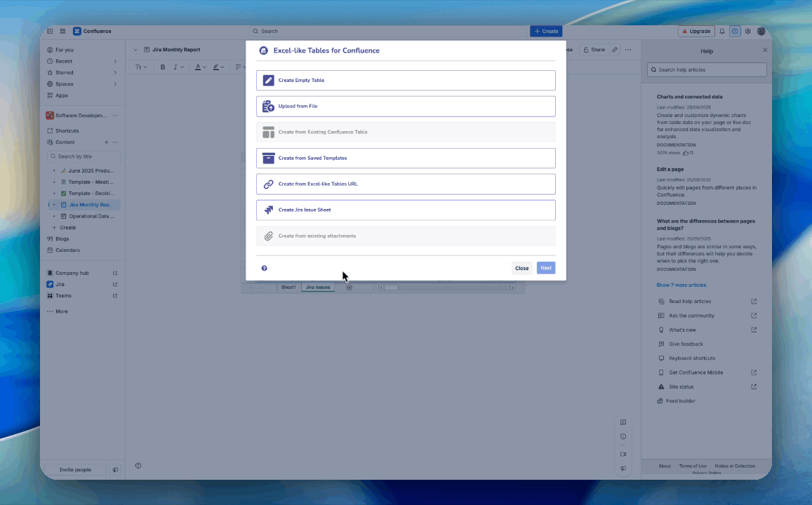Screen dimensions: 812x505
Task: Select the Jira Issues sheet tab
Action: click(x=318, y=288)
